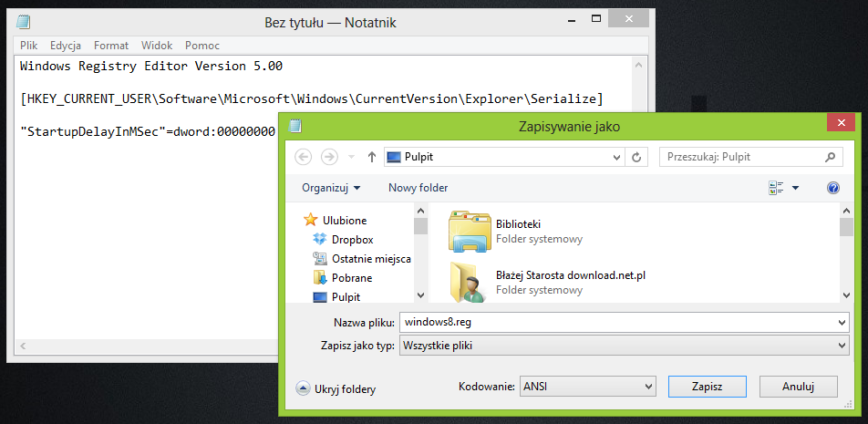Open the Widok menu in Notatnik
Viewport: 868px width, 424px height.
[157, 46]
